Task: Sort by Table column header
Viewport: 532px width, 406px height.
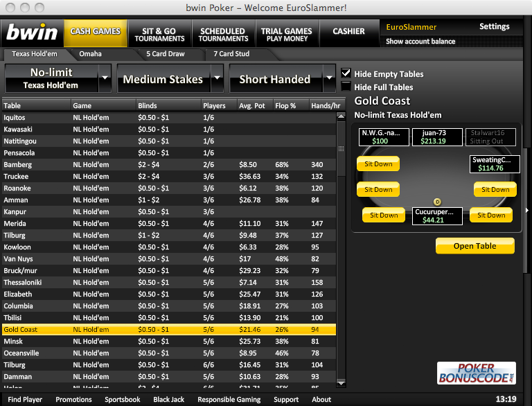Action: 36,105
